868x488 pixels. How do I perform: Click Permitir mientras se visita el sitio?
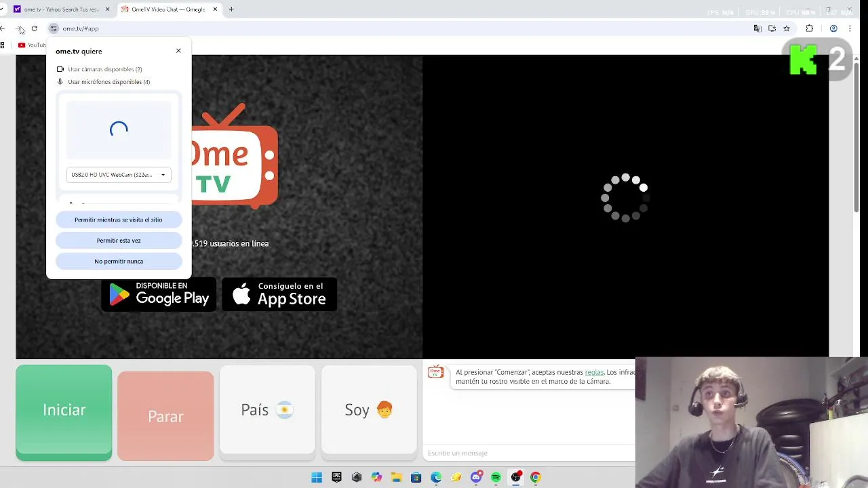pyautogui.click(x=119, y=220)
